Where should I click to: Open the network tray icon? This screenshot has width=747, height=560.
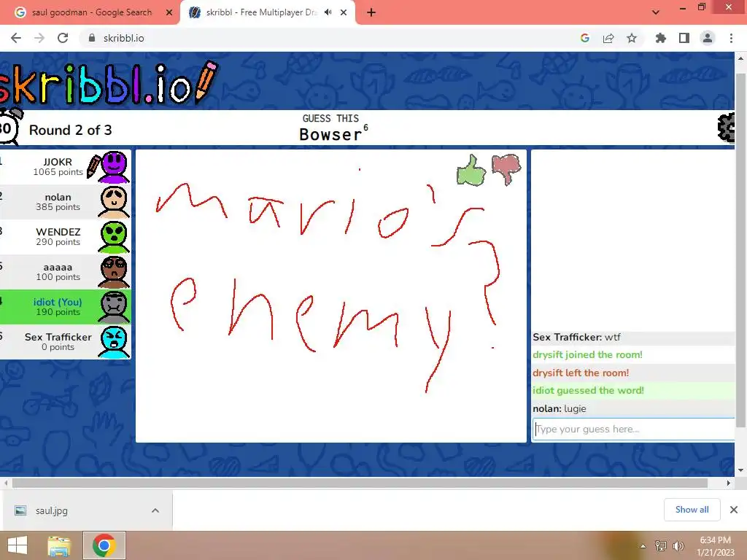coord(661,546)
